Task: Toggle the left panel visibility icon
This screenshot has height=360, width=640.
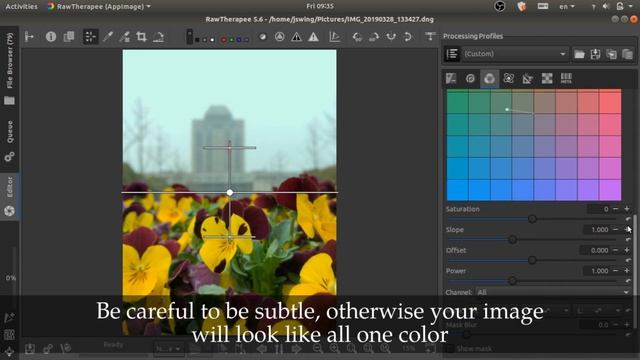Action: pyautogui.click(x=29, y=37)
